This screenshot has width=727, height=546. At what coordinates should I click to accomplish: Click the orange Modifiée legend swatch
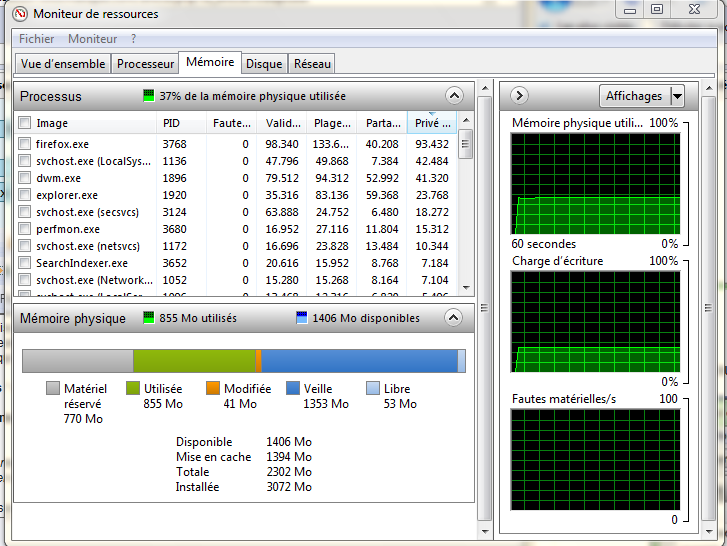[213, 388]
